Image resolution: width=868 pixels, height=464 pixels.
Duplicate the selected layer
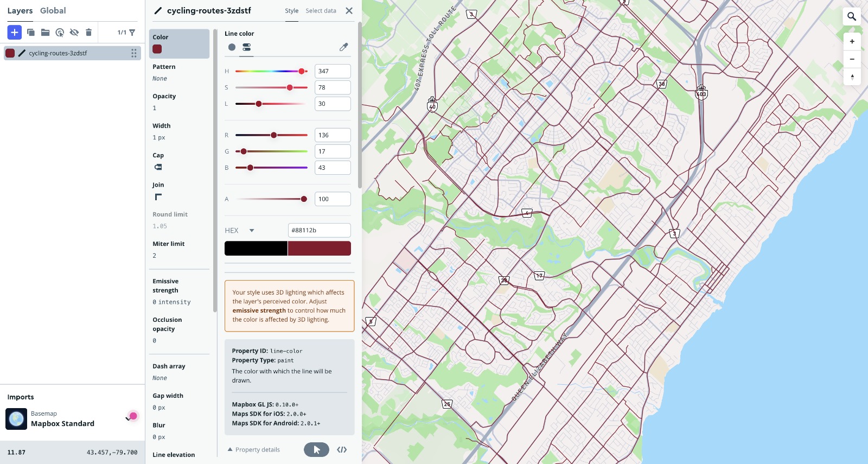(x=31, y=33)
